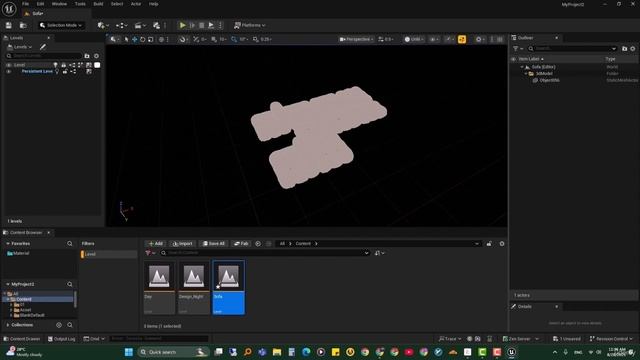Click the Unreal Engine logo
Image resolution: width=640 pixels, height=360 pixels.
9,9
